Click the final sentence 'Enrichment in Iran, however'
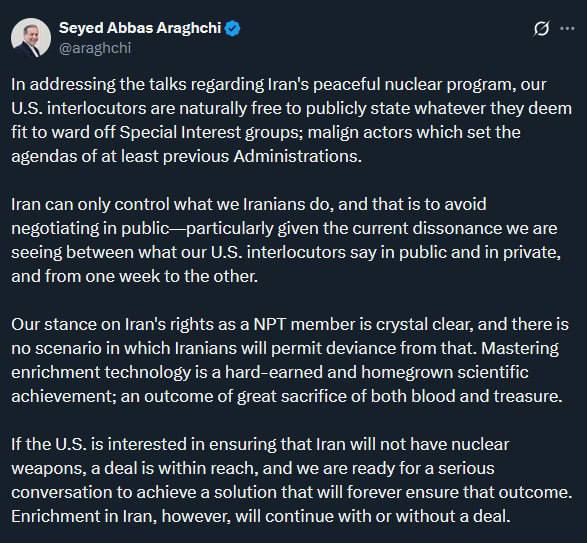The width and height of the screenshot is (587, 543). (x=261, y=516)
